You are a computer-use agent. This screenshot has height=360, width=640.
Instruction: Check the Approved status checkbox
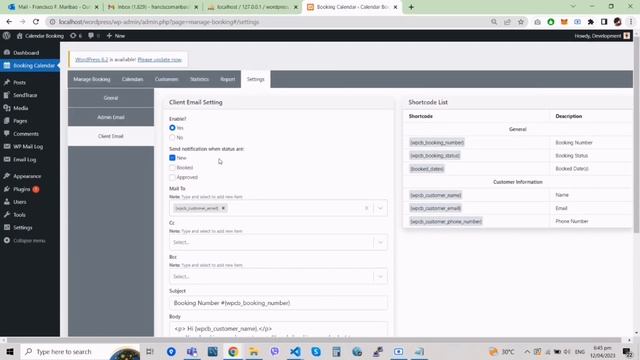[x=172, y=178]
